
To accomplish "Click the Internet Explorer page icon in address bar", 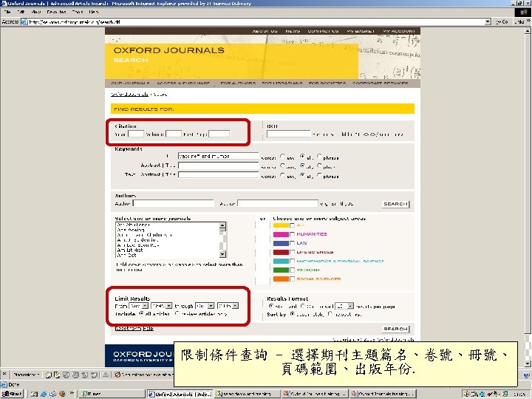I will pos(24,21).
